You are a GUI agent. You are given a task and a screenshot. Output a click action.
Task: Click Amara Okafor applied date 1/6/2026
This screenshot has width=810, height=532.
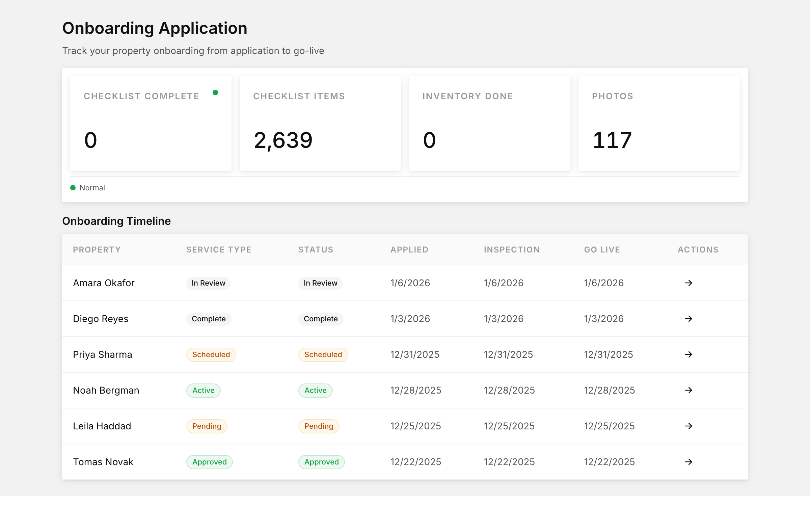410,283
